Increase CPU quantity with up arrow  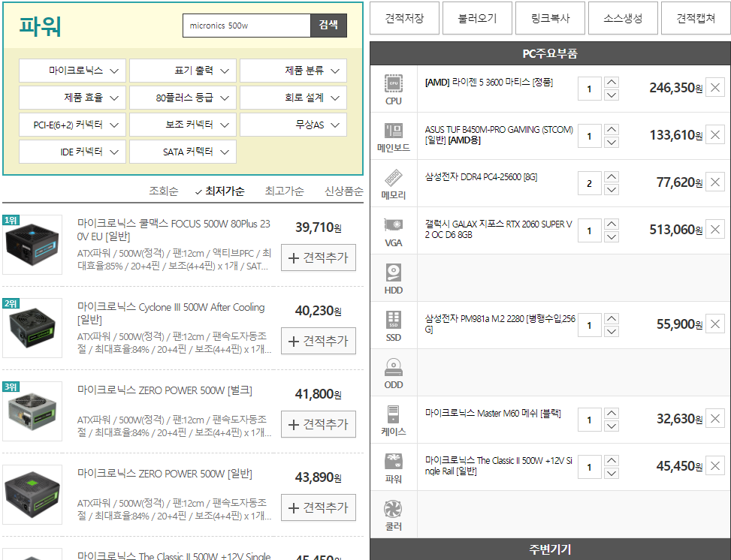[x=612, y=83]
